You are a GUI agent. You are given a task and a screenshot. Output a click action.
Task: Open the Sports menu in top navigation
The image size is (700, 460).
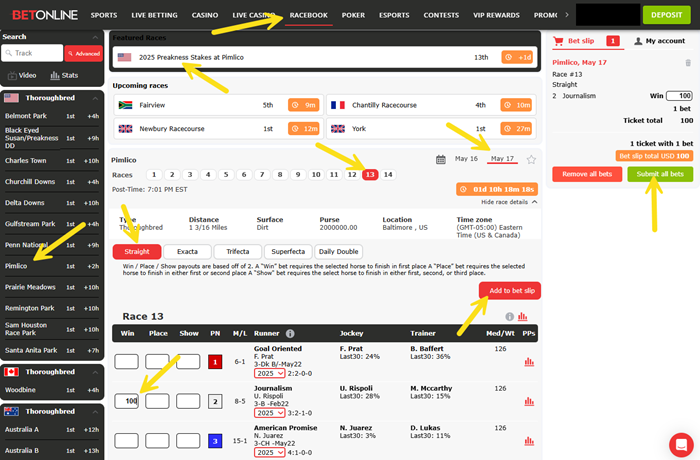pyautogui.click(x=103, y=16)
